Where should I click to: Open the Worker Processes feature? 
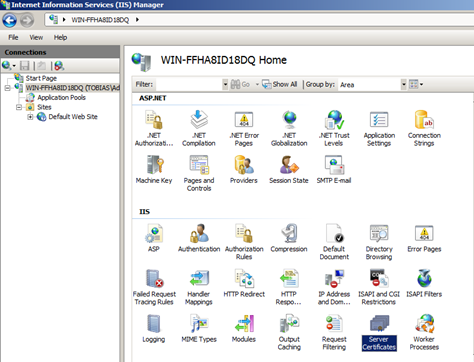pos(424,332)
